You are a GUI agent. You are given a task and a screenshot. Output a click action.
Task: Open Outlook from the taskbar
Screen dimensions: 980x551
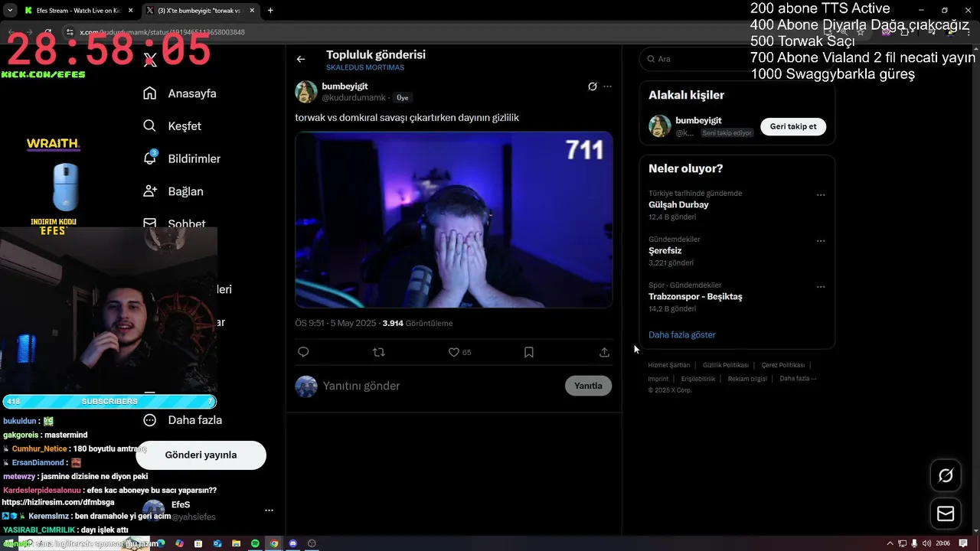(x=217, y=543)
